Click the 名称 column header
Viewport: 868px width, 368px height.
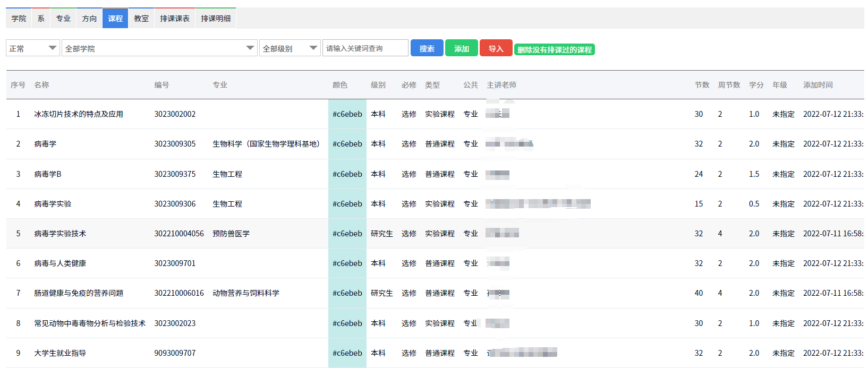(x=41, y=85)
